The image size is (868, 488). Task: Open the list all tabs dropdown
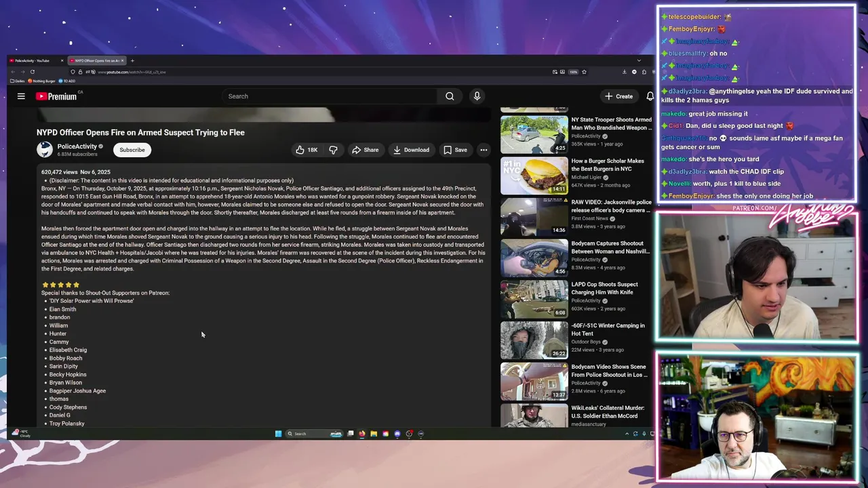(639, 60)
